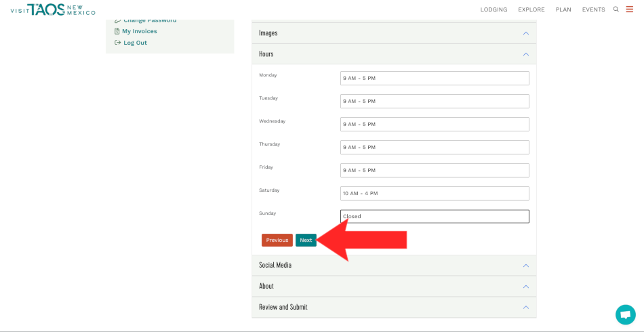The image size is (644, 332).
Task: Open the Lodging menu
Action: [x=494, y=9]
